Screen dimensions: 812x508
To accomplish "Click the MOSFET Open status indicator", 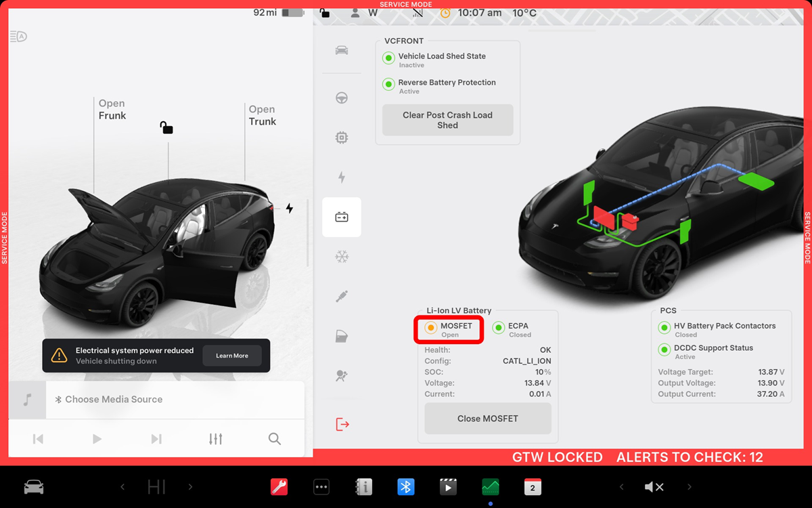I will 431,328.
